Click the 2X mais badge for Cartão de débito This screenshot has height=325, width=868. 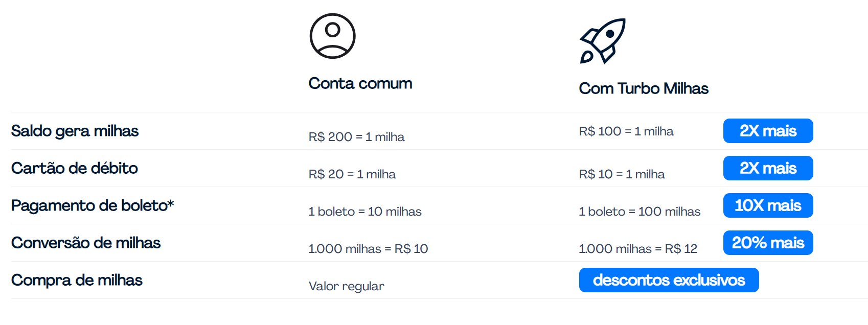(x=768, y=168)
